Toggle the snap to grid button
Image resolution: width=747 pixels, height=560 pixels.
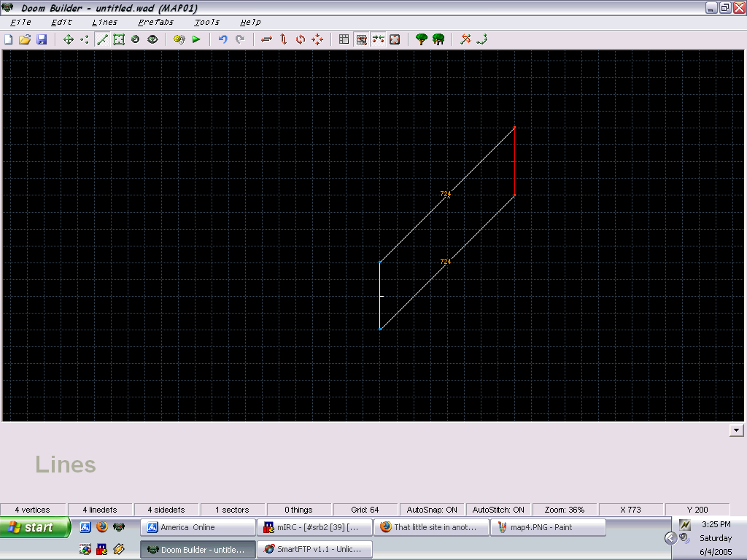(x=361, y=39)
